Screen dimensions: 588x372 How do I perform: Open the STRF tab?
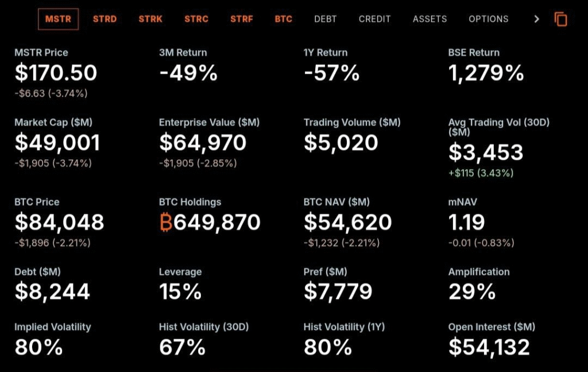(x=242, y=19)
